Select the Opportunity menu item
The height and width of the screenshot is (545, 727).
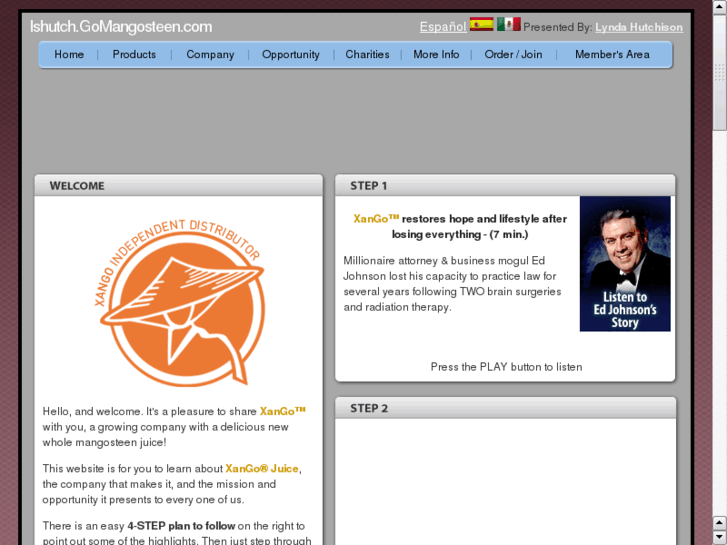291,55
